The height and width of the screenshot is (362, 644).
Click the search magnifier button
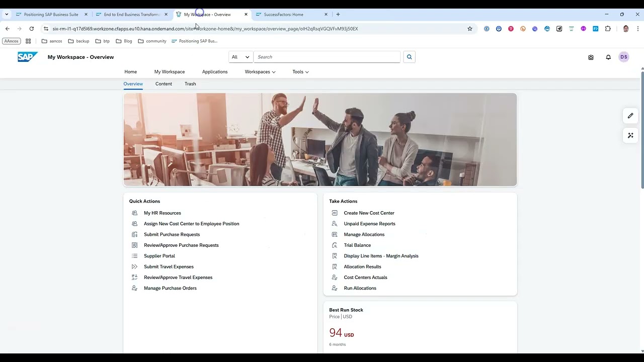(x=409, y=57)
